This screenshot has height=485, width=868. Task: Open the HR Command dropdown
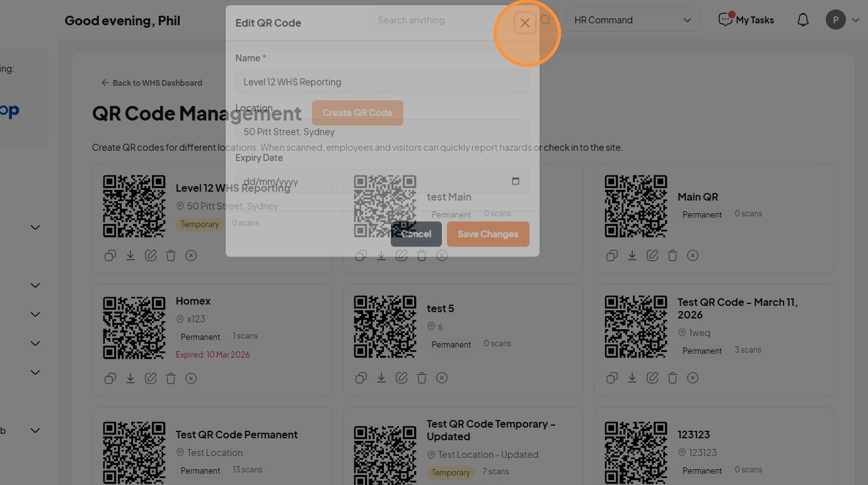point(633,20)
